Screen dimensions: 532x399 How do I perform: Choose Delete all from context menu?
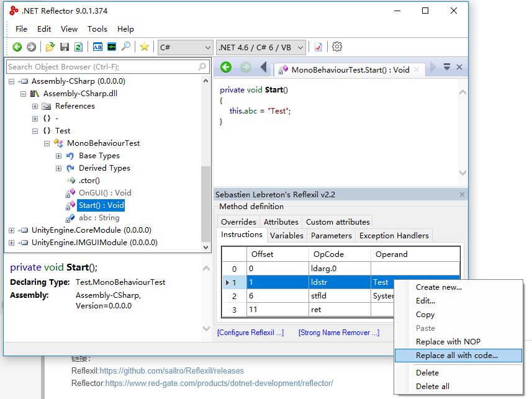458,387
